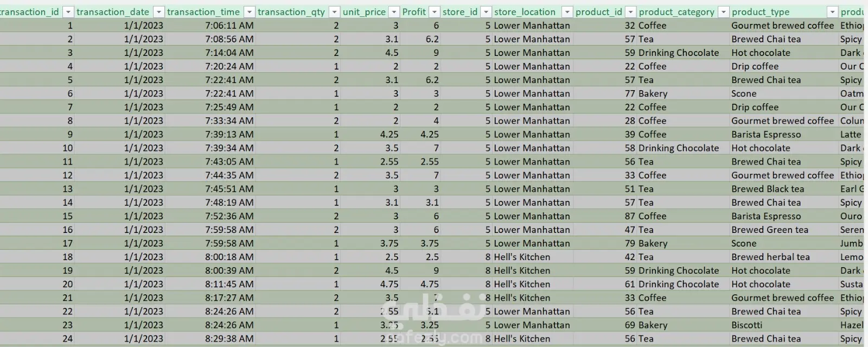
Task: Click Lower Manhattan in transaction 1 row
Action: (532, 26)
